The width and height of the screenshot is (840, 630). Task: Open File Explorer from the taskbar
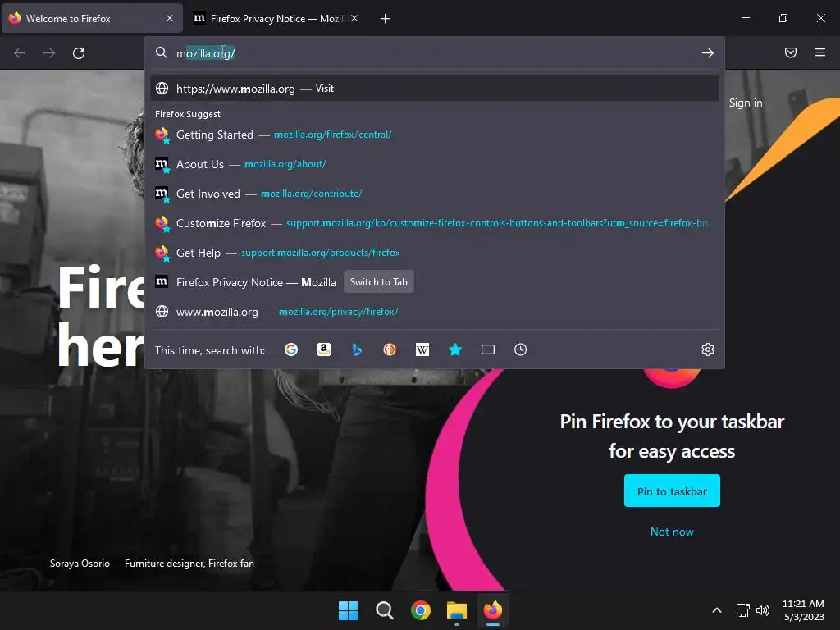pos(457,610)
